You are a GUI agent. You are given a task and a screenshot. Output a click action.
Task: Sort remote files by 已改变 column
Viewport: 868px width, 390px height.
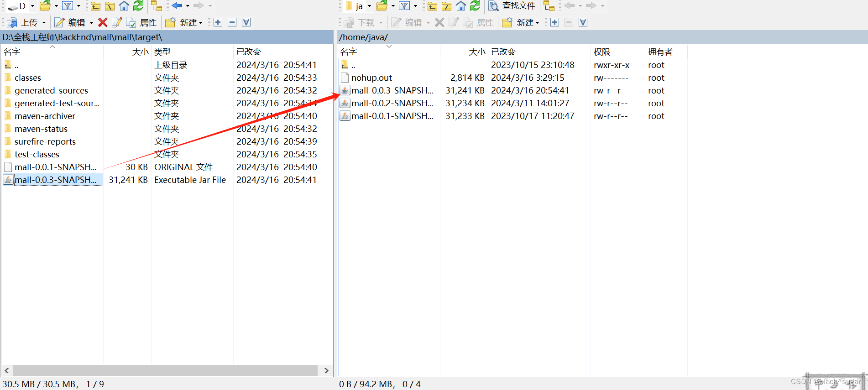539,52
